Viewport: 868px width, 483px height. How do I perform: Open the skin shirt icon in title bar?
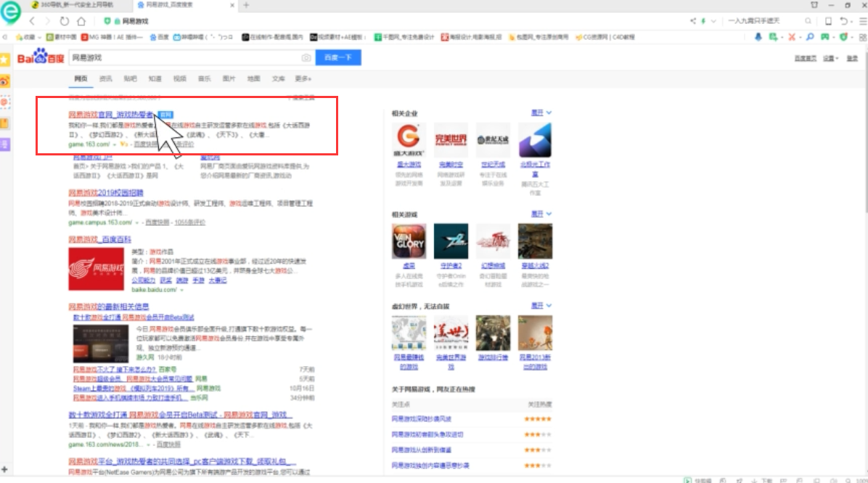coord(814,5)
